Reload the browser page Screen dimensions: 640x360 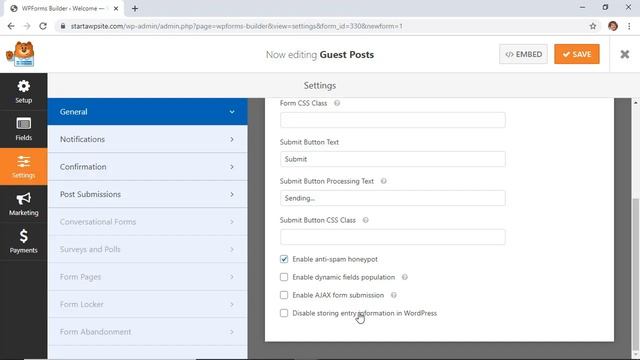pyautogui.click(x=43, y=26)
